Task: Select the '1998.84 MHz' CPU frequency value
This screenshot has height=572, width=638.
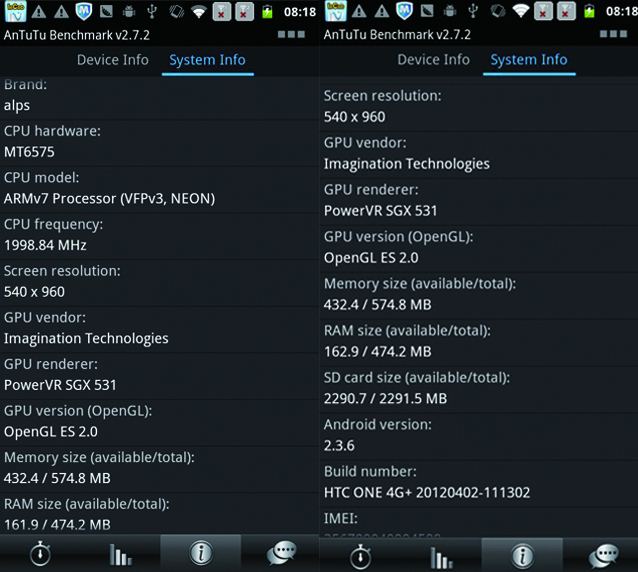Action: [45, 245]
